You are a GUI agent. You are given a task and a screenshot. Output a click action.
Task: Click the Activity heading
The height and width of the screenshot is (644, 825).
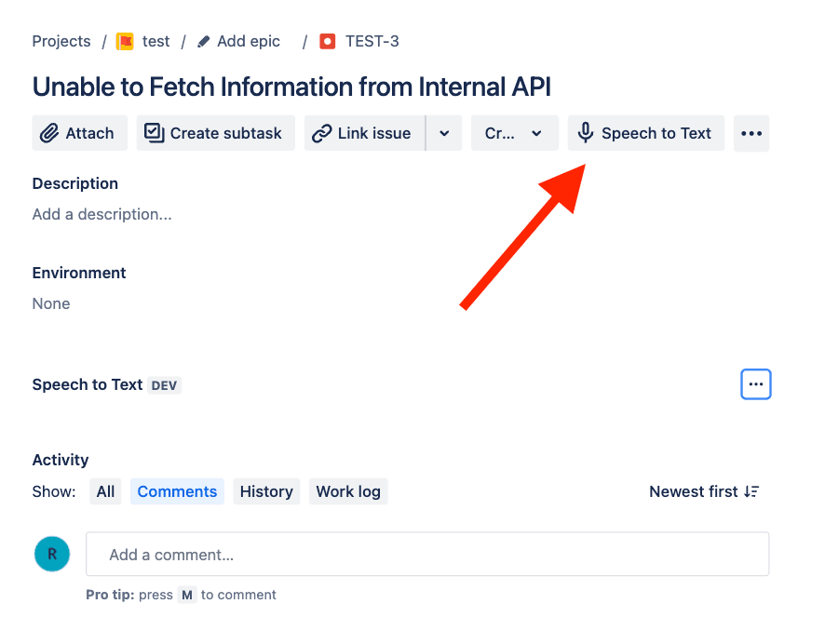(x=61, y=460)
